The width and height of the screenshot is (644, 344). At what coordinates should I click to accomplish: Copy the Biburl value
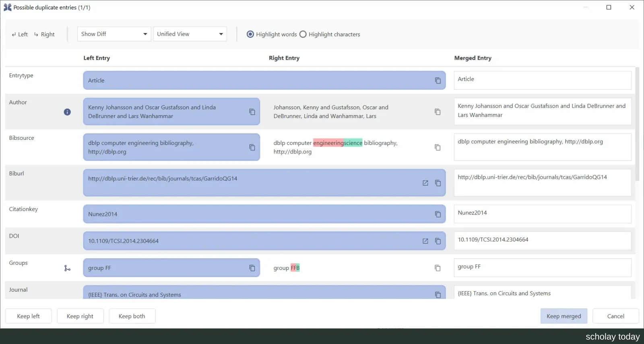tap(438, 183)
